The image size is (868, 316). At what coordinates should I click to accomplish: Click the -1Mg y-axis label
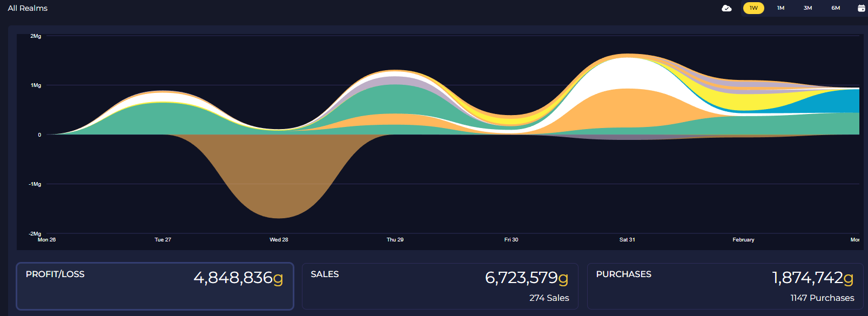35,184
